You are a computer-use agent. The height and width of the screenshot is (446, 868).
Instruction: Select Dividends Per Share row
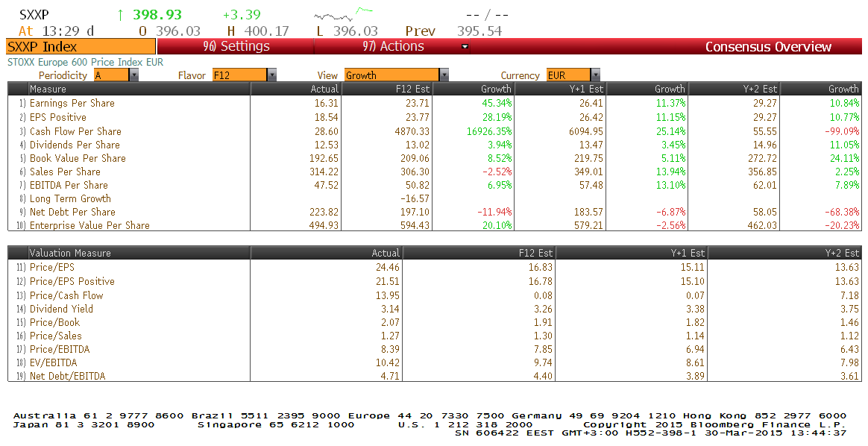(435, 145)
